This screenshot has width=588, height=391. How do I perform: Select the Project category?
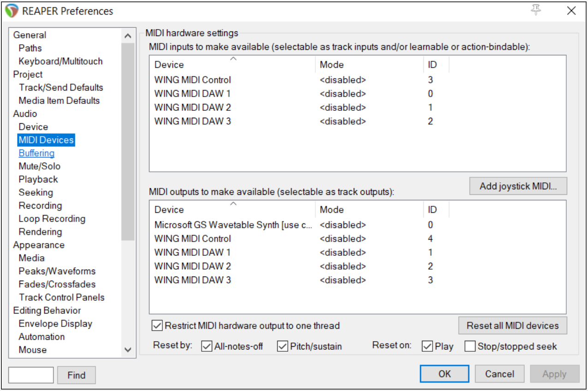[x=28, y=74]
